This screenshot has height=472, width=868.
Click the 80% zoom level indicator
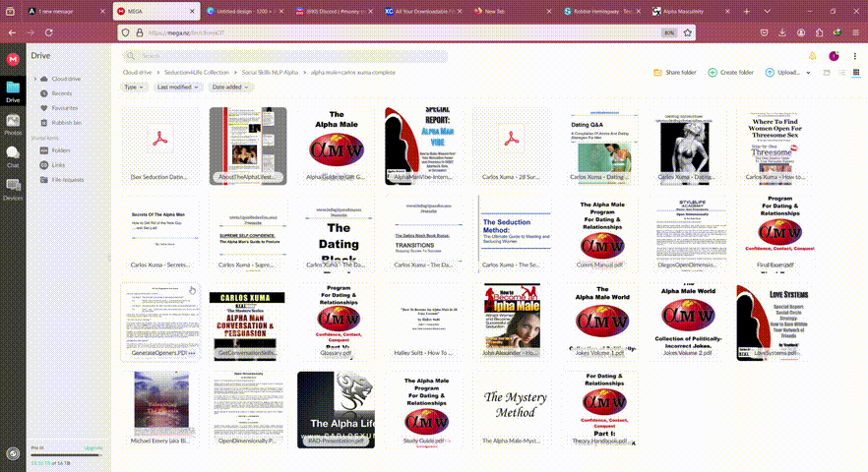(x=669, y=32)
